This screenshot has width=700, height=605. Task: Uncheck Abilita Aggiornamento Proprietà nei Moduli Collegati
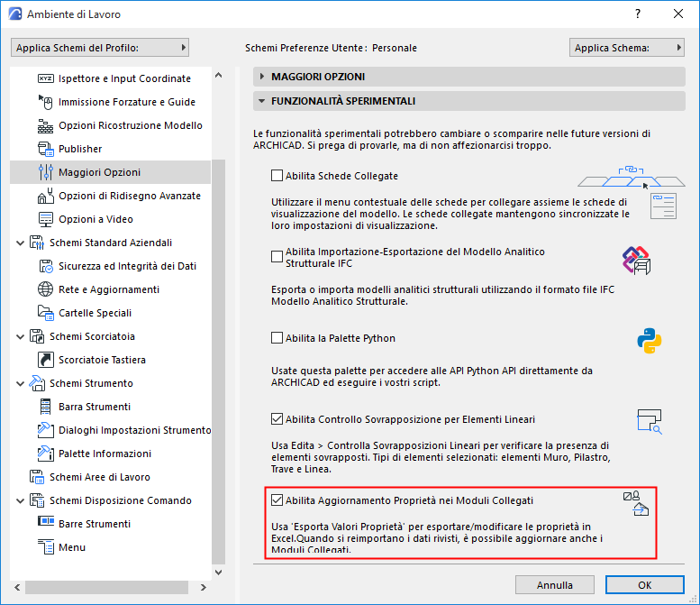[x=277, y=500]
